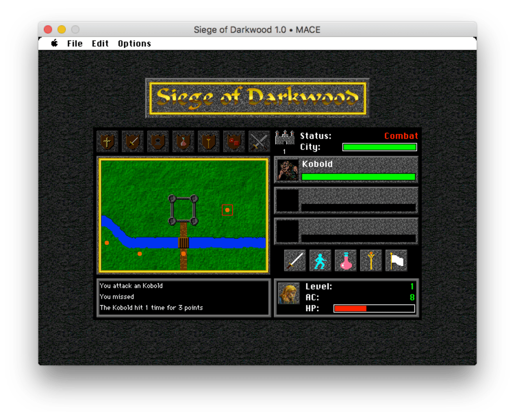Select the armor shield shop icon
Viewport: 515px width, 420px height.
[x=158, y=141]
